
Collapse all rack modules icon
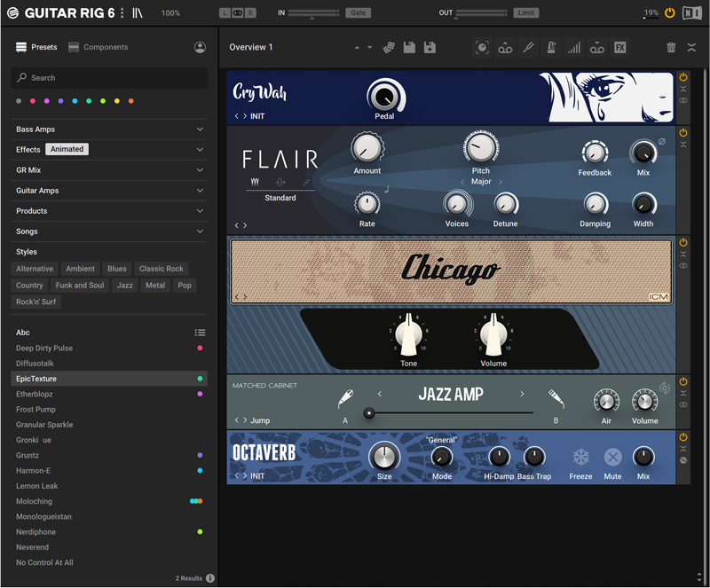691,47
